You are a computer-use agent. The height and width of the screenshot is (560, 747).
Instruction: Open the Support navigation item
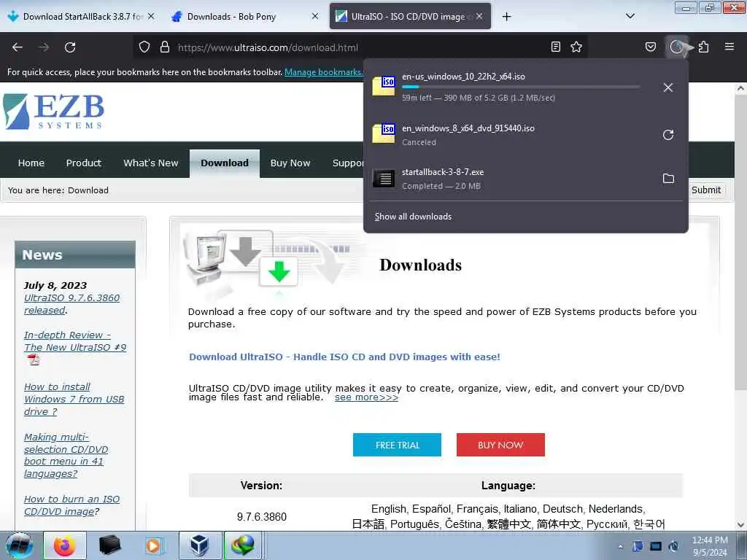(x=348, y=163)
